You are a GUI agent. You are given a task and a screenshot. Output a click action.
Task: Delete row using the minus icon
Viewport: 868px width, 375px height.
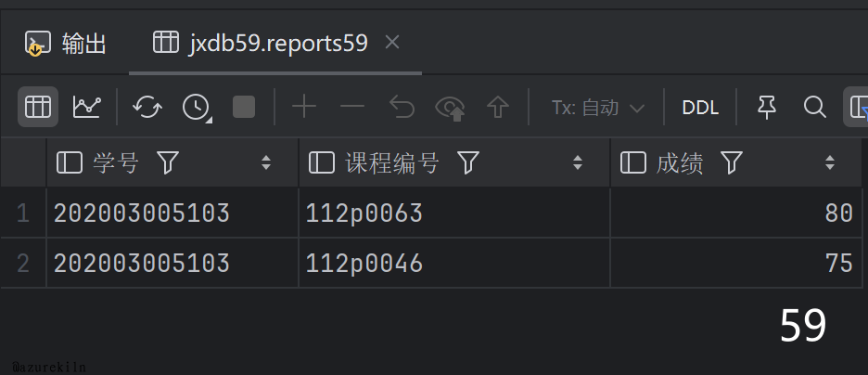pos(352,107)
